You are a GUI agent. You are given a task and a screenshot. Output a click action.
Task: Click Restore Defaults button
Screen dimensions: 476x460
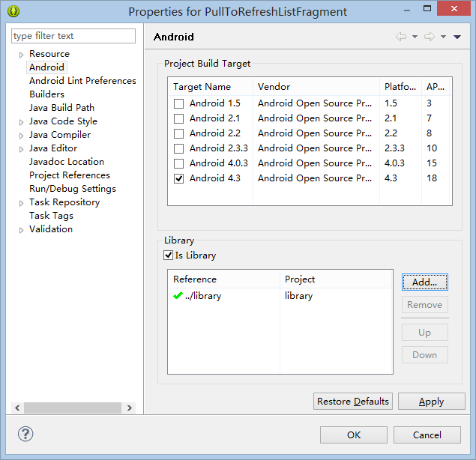click(353, 402)
